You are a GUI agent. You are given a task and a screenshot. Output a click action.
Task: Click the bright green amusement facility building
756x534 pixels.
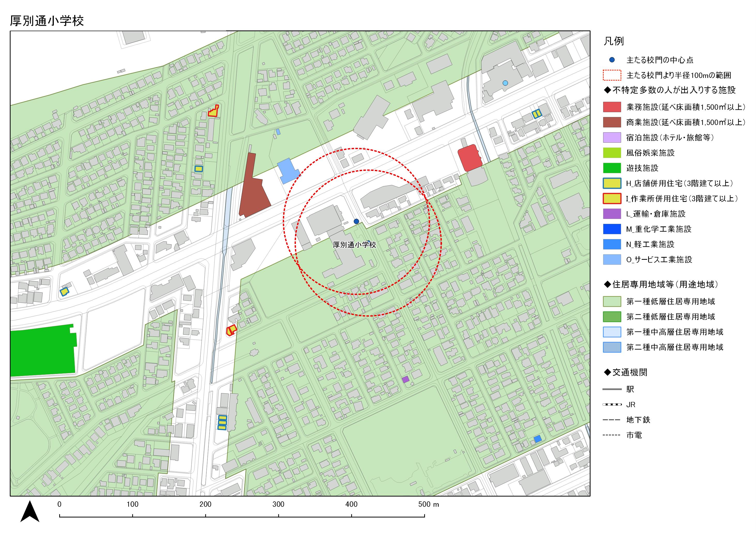(43, 352)
